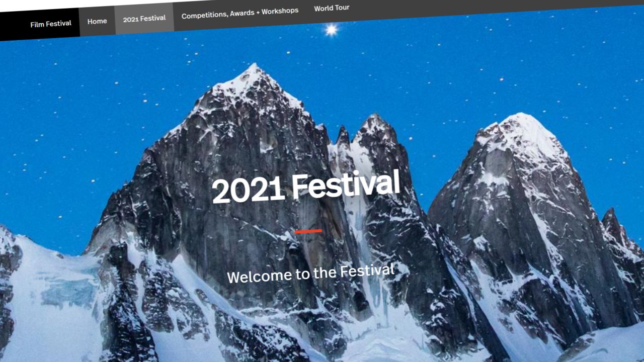The width and height of the screenshot is (644, 362).
Task: Click the large 2021 Festival heading
Action: pyautogui.click(x=305, y=187)
